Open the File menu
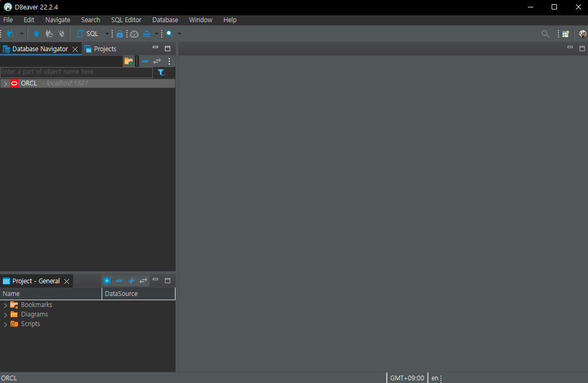The image size is (588, 383). (x=8, y=20)
